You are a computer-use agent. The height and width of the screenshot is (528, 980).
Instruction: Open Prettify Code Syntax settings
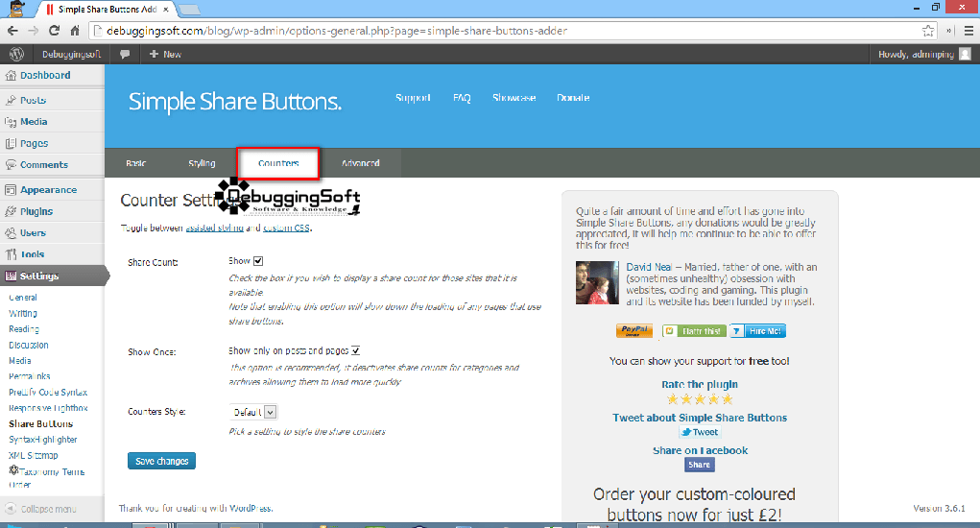[x=48, y=393]
